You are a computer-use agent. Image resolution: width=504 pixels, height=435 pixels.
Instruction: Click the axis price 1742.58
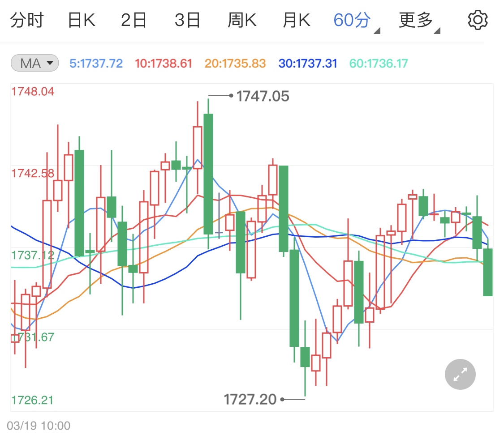32,173
